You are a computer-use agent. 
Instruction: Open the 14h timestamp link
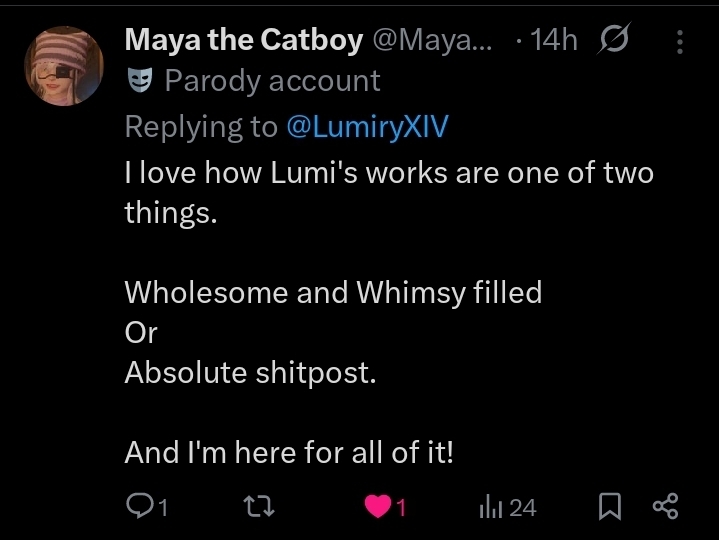coord(550,40)
